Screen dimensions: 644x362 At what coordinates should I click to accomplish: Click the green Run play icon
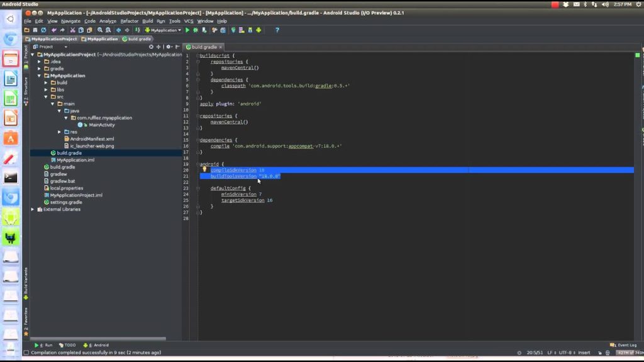(187, 30)
